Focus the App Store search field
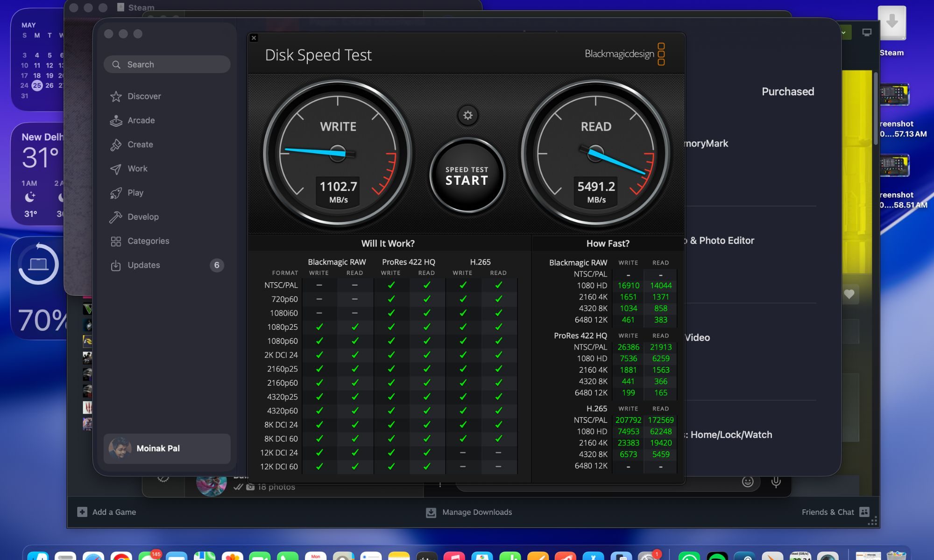The height and width of the screenshot is (560, 934). coord(167,64)
